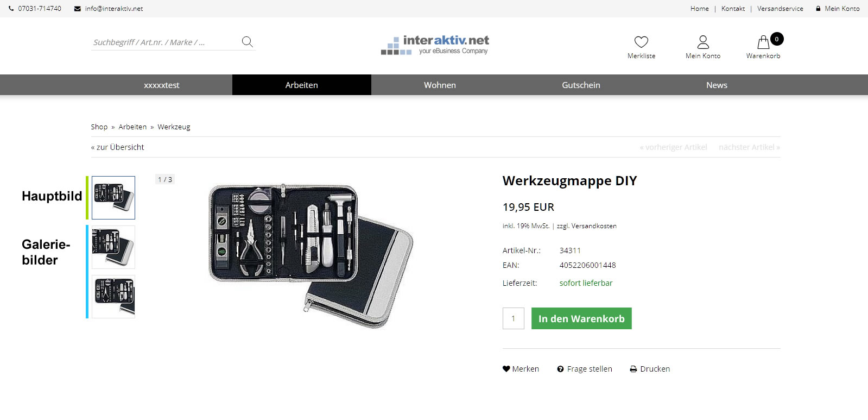Image resolution: width=868 pixels, height=420 pixels.
Task: Open the Warenkorb shopping bag icon
Action: (763, 42)
